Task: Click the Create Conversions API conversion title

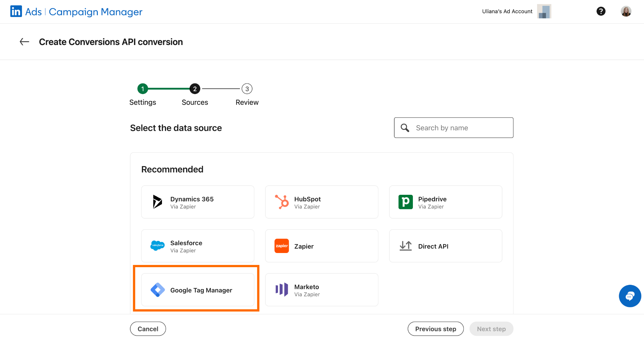Action: [x=111, y=42]
